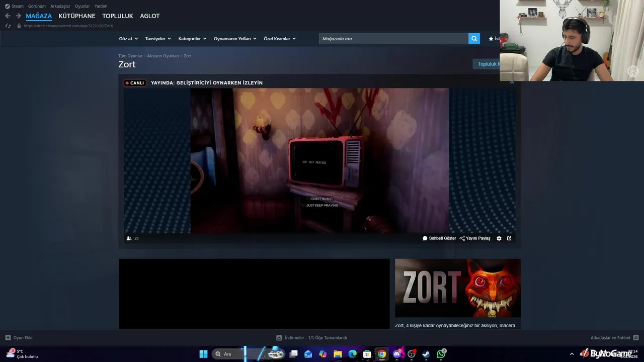644x362 pixels.
Task: Go back with the left arrow icon
Action: coord(8,16)
